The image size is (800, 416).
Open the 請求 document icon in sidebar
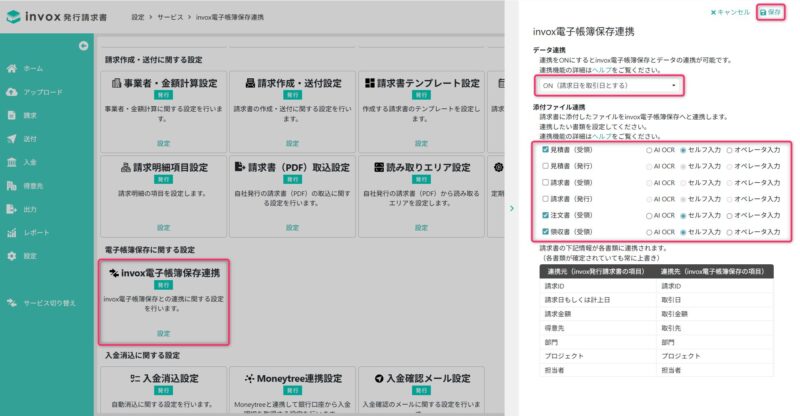coord(12,115)
